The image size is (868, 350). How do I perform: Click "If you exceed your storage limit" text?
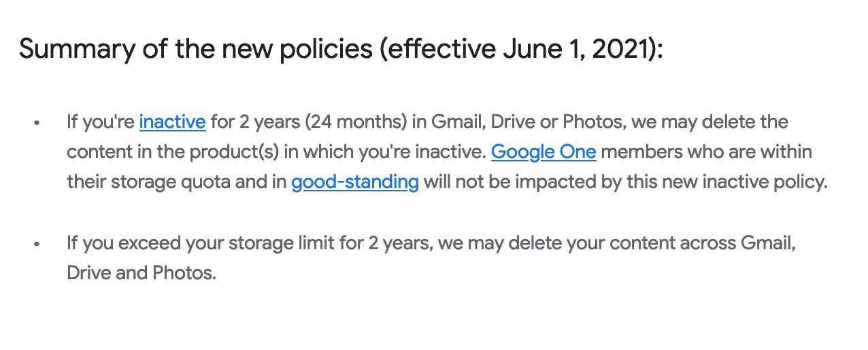tap(205, 243)
